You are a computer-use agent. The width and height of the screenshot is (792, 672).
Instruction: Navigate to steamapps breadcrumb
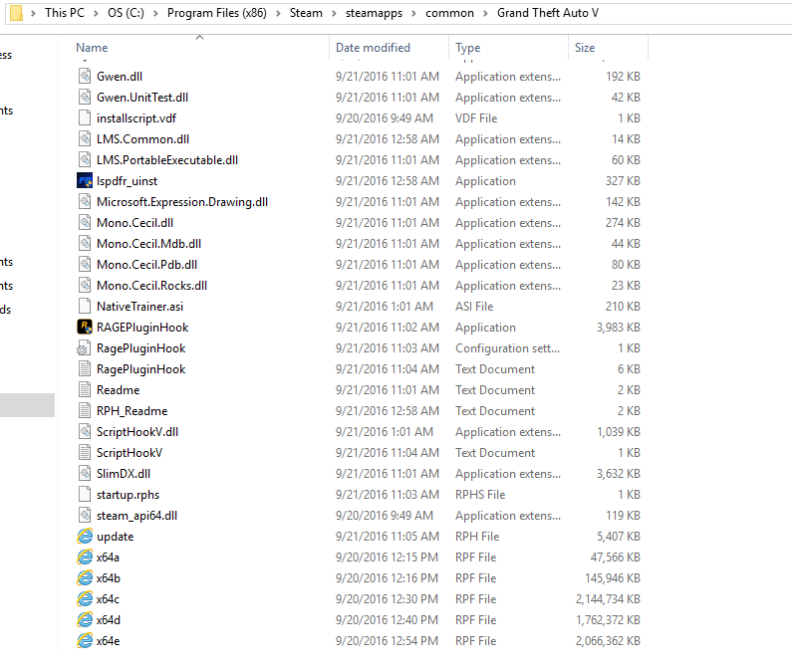374,13
